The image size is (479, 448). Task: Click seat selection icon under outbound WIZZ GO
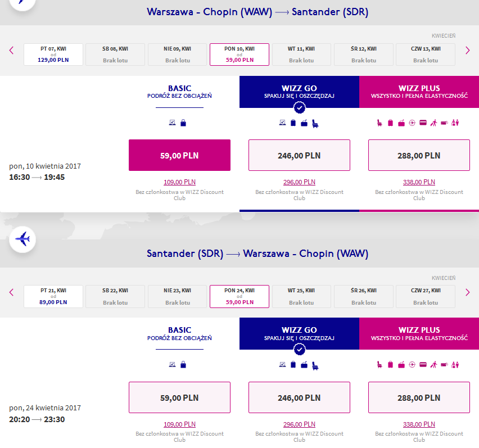coord(315,124)
